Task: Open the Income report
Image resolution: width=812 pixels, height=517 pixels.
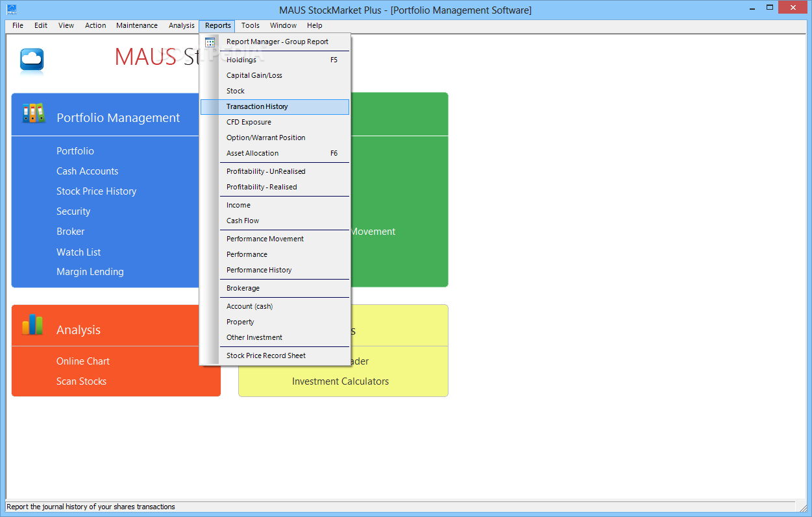Action: tap(275, 205)
